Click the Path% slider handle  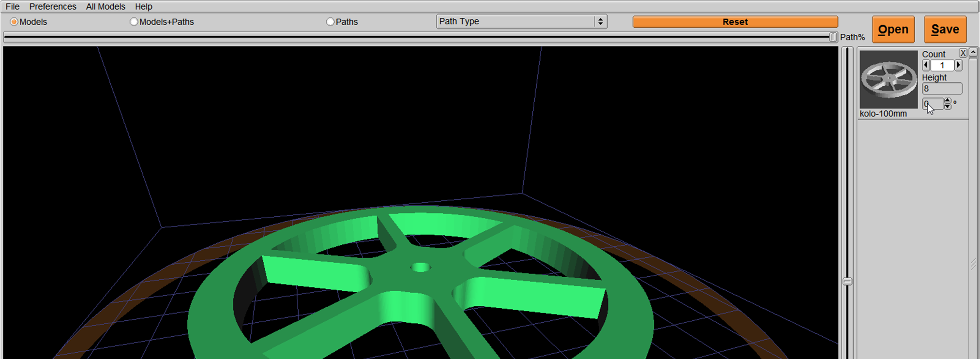(x=833, y=37)
